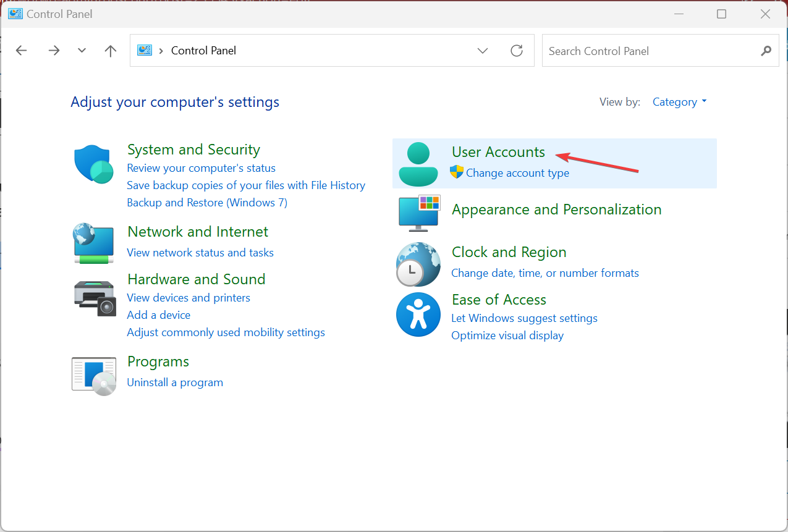The height and width of the screenshot is (532, 788).
Task: Open the Clock and Region globe icon
Action: click(x=418, y=264)
